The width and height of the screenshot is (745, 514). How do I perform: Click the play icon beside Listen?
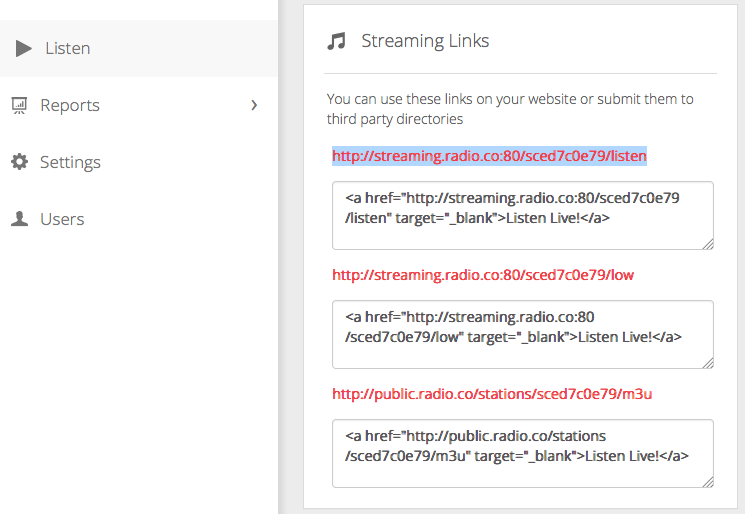(24, 48)
